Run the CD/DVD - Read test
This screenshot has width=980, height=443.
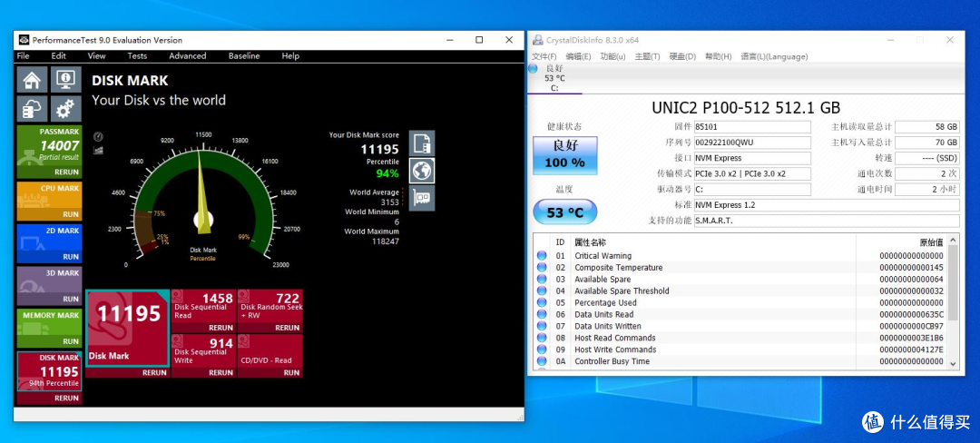[292, 373]
